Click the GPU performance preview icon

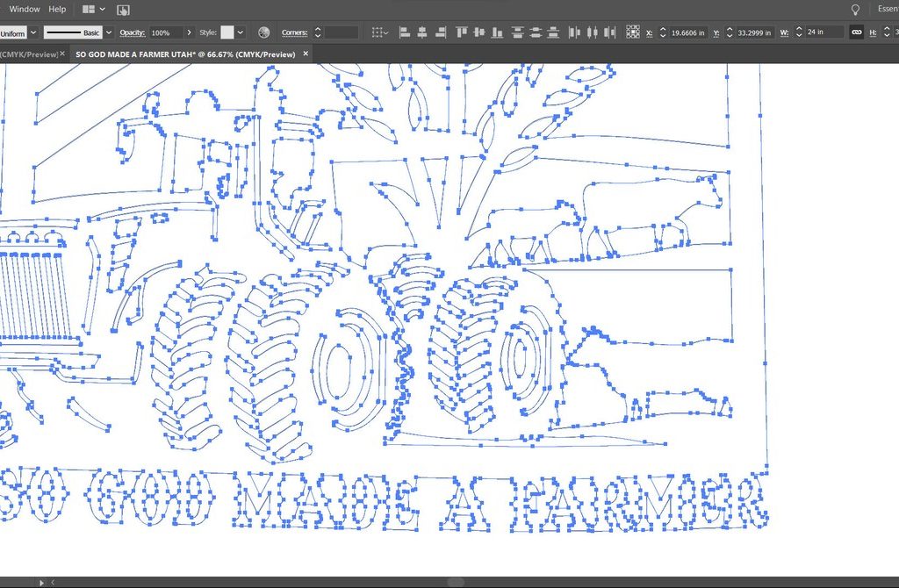(x=123, y=10)
